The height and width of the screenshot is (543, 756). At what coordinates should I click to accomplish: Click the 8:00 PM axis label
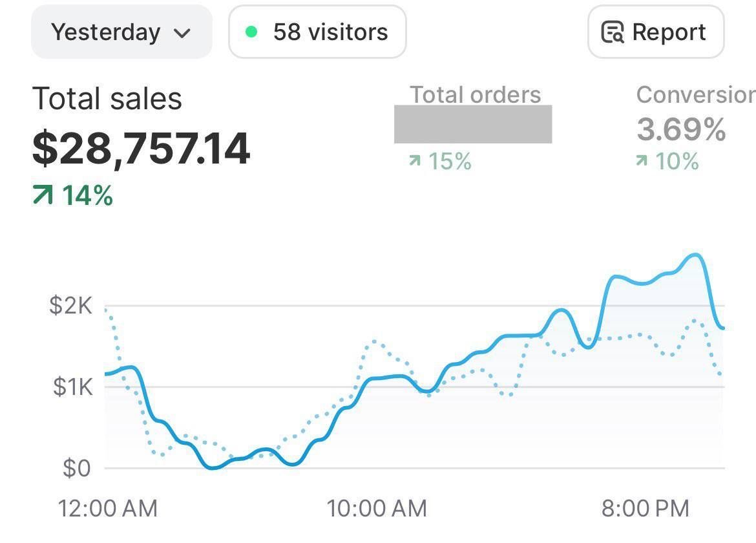point(645,509)
